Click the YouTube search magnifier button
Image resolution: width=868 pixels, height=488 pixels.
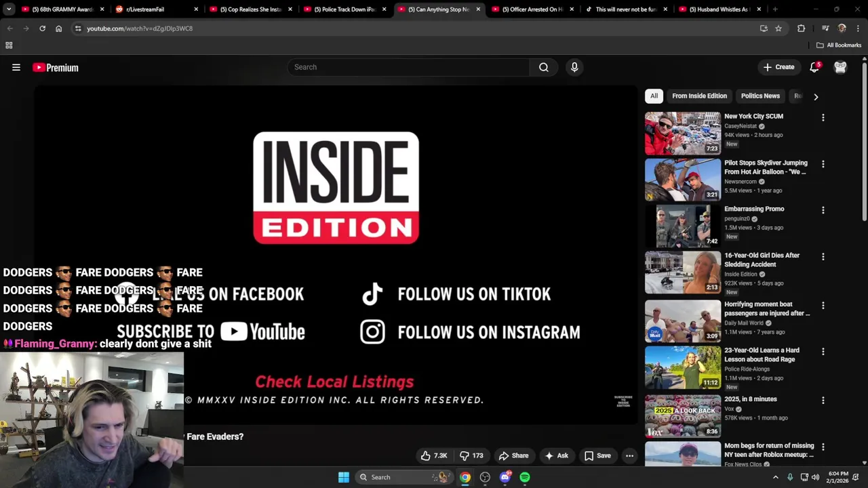[x=544, y=67]
